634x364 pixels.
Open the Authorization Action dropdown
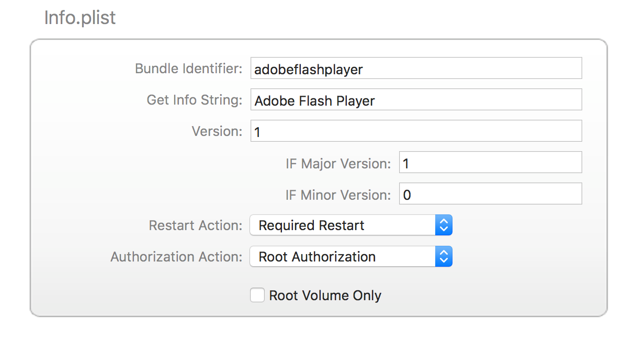(x=351, y=257)
